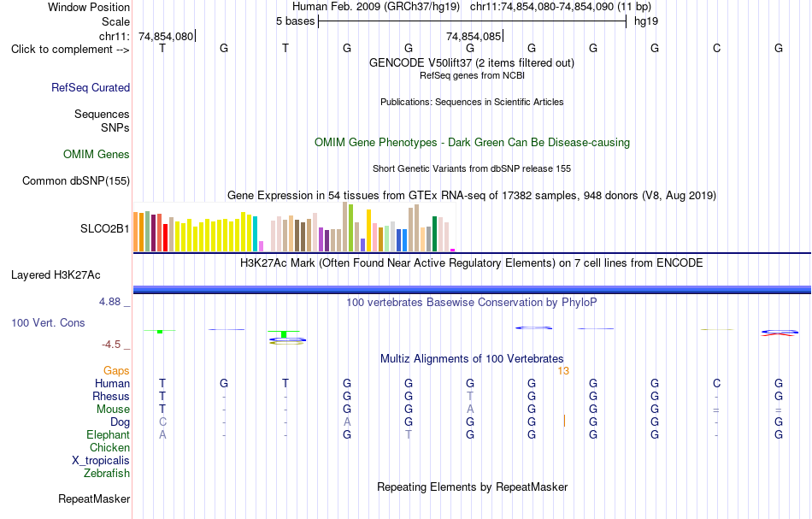Screen dimensions: 812x519
Task: Select the '100 Vert. Cons' track label
Action: 48,322
